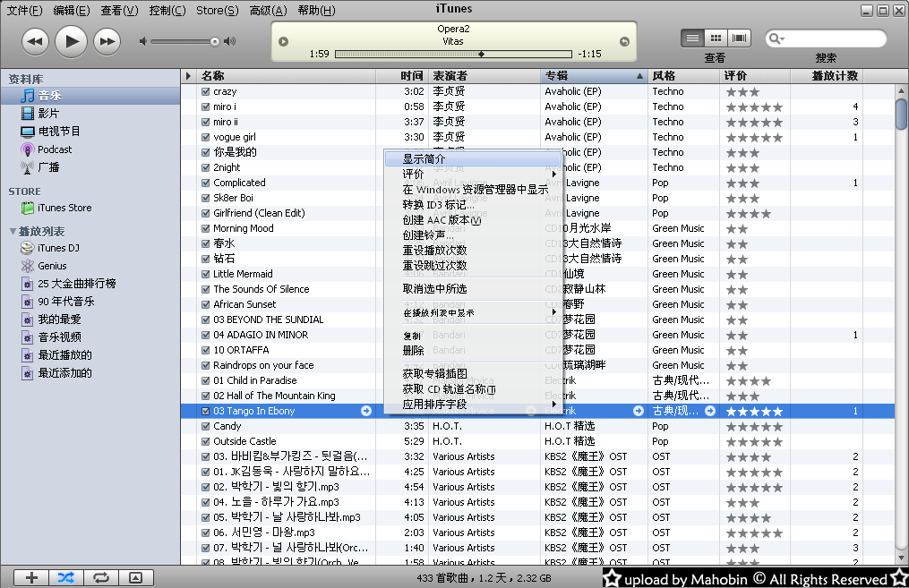The height and width of the screenshot is (588, 909).
Task: Open the 帮助(H) menu
Action: pos(316,11)
